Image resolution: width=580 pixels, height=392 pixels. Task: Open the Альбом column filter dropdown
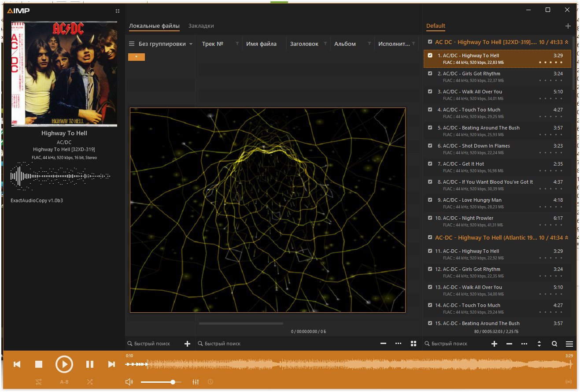[x=369, y=44]
